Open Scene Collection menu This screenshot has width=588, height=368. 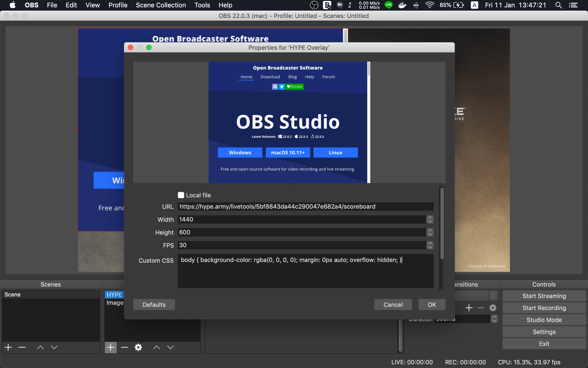[x=161, y=5]
